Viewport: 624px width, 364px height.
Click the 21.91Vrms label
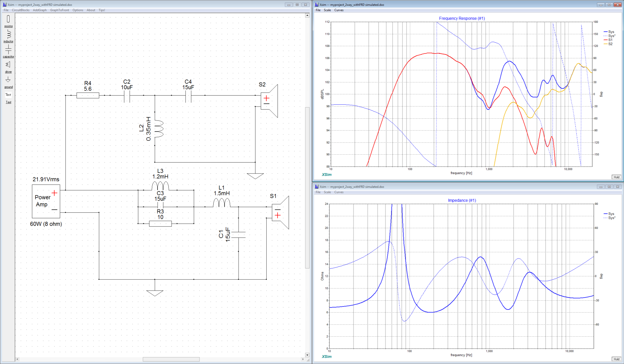tap(46, 179)
